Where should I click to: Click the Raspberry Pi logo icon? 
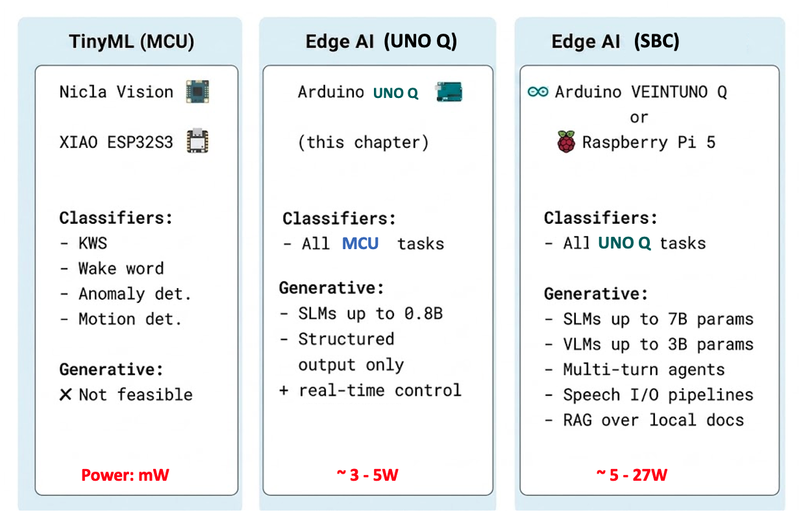tap(566, 141)
